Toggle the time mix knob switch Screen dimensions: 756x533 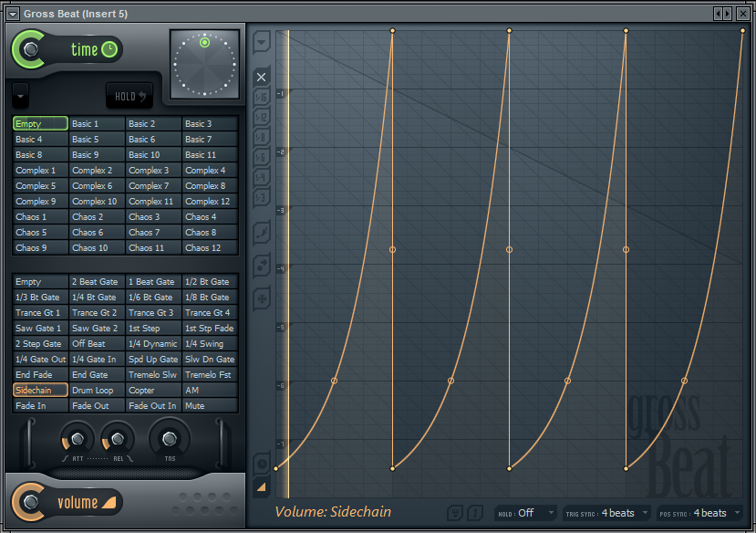coord(31,49)
